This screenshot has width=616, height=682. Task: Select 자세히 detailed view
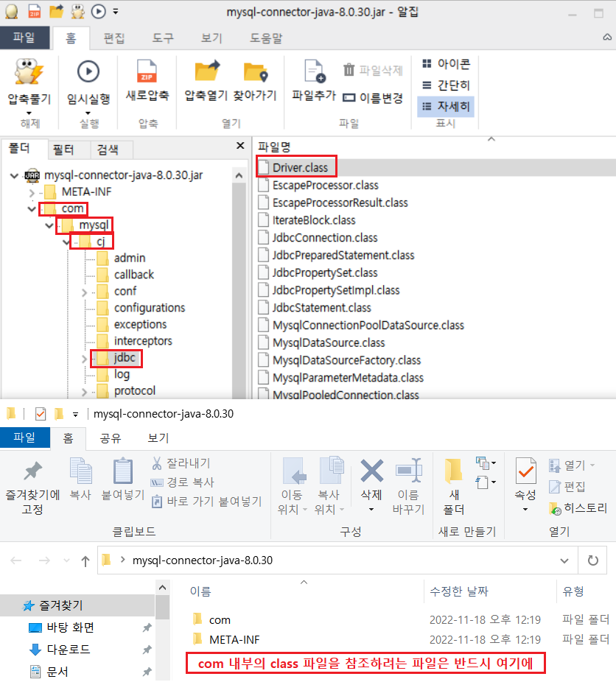coord(446,106)
